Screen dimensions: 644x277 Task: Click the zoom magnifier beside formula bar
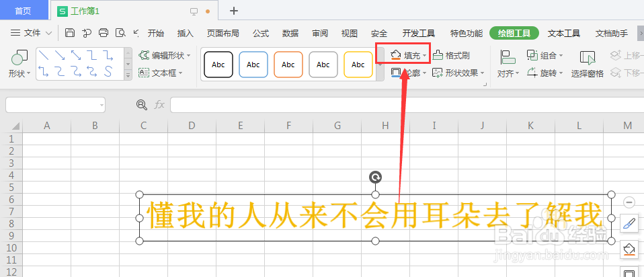[x=142, y=105]
